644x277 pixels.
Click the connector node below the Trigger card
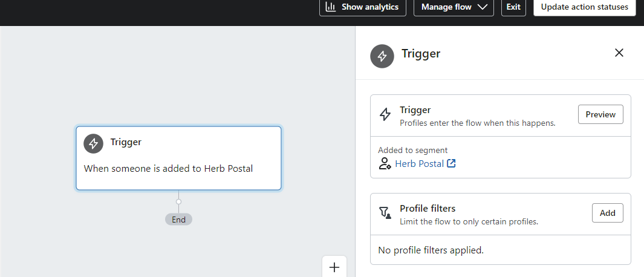178,202
